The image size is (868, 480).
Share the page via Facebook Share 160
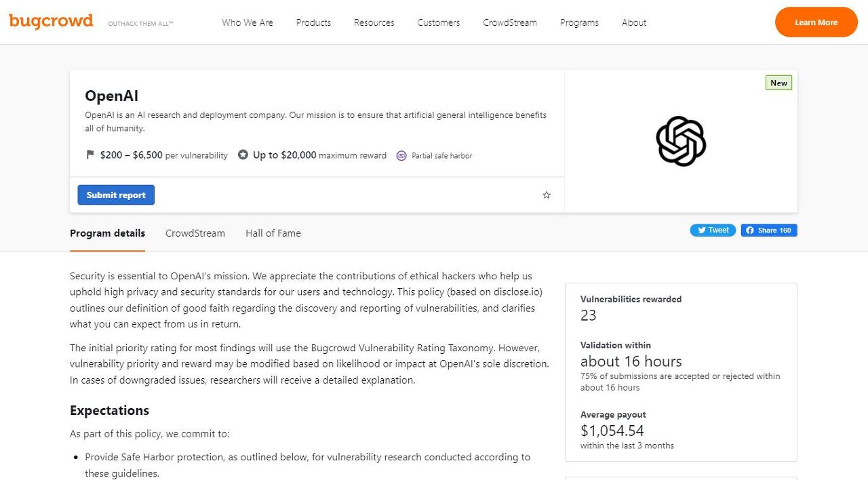(x=769, y=231)
